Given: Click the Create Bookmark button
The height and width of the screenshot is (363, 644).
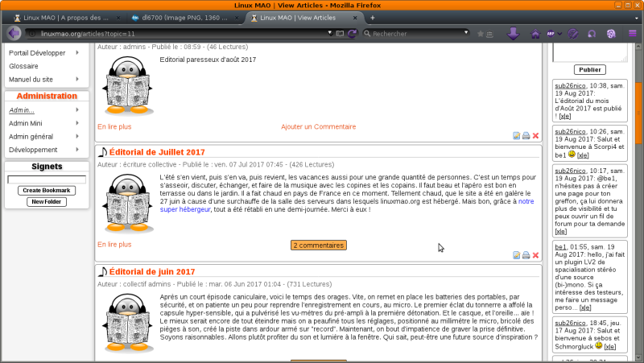Looking at the screenshot, I should (47, 190).
